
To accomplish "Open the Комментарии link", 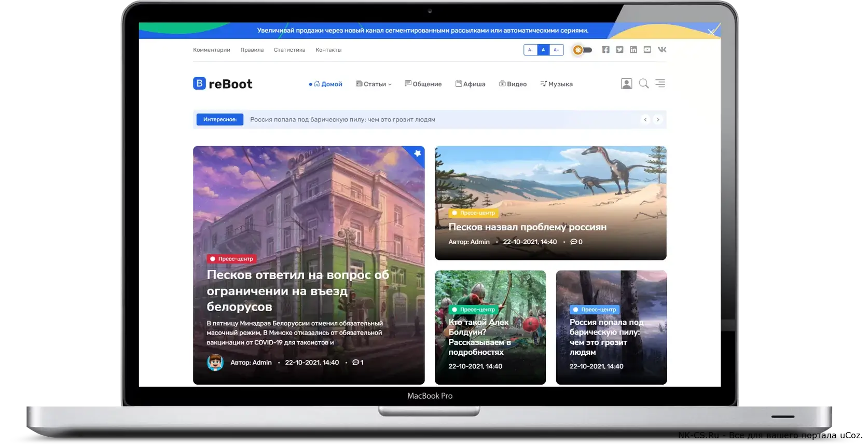I will pos(212,50).
